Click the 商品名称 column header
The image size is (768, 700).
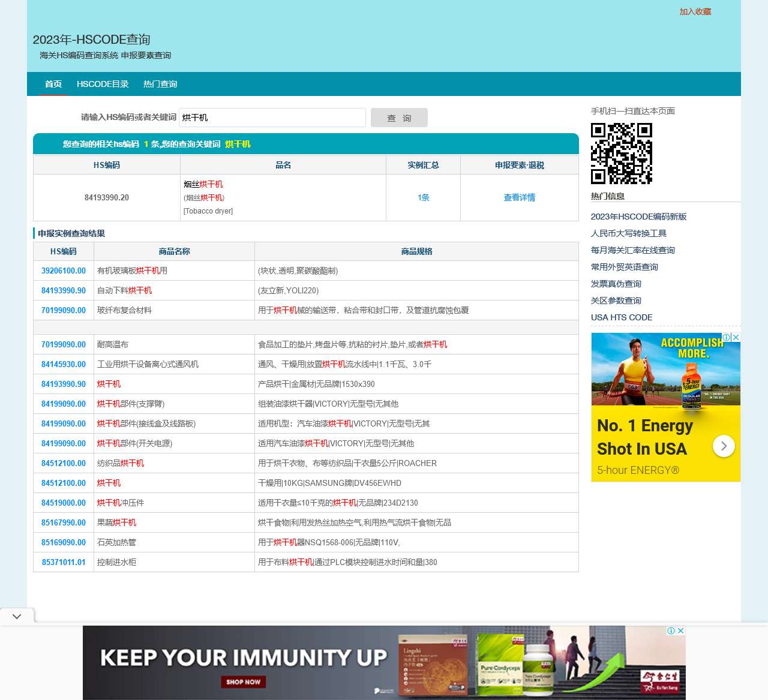point(174,251)
